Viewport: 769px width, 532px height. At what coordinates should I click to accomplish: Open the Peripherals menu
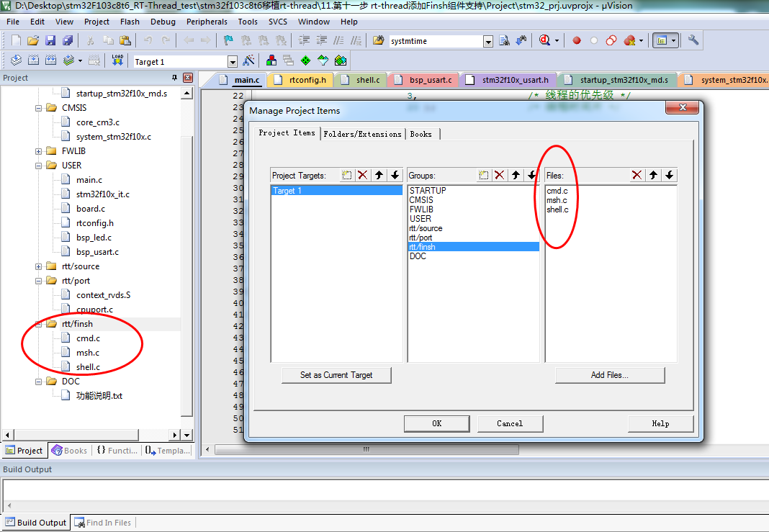(207, 22)
